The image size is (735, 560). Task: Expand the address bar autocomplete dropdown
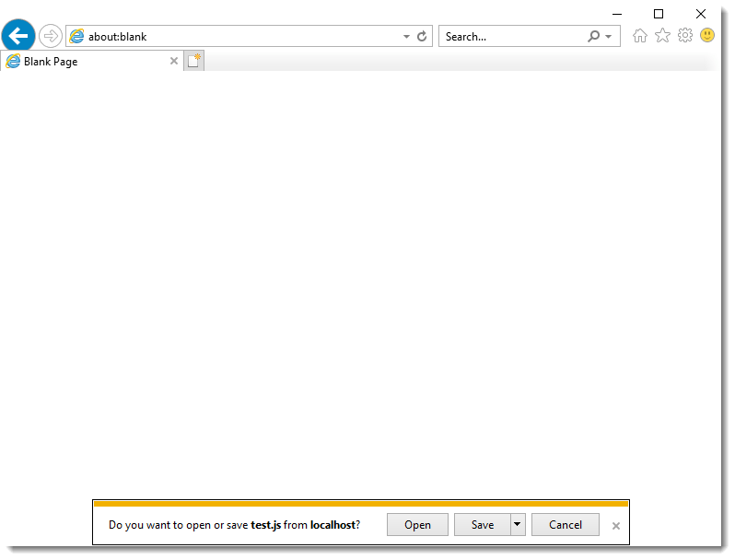407,37
